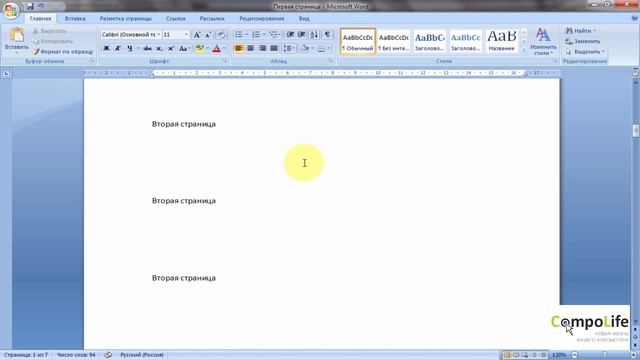Open the Главная tab
The image size is (640, 360).
click(40, 18)
